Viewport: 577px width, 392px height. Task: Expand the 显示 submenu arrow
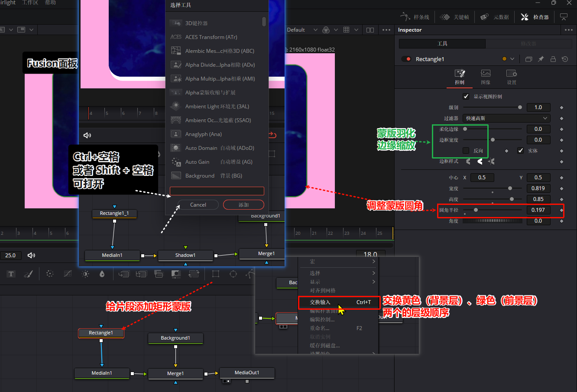point(373,282)
